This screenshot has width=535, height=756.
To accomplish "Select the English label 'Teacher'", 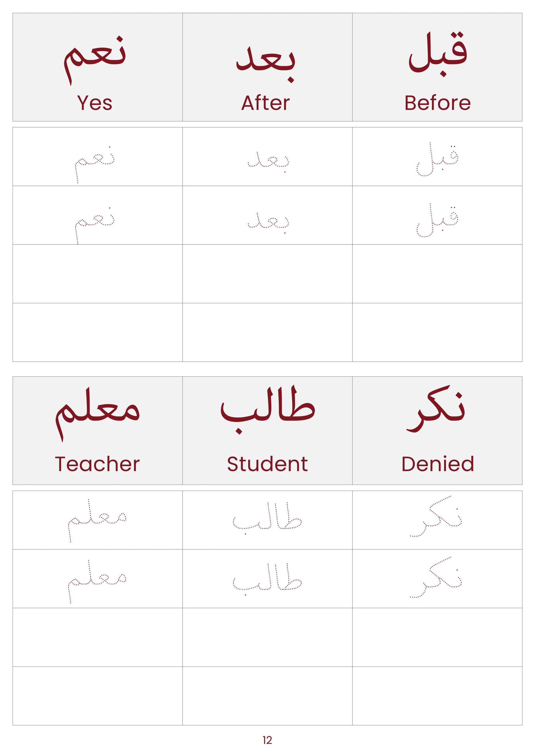I will click(x=97, y=464).
